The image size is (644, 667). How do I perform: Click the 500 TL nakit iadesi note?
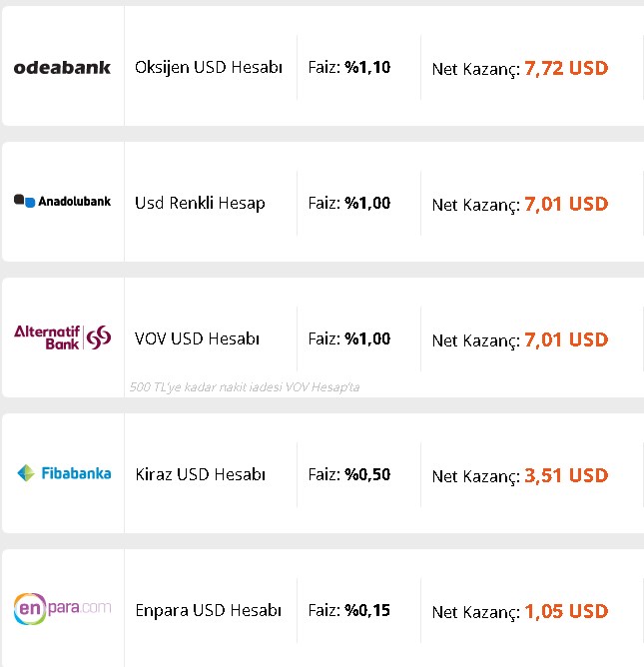point(245,387)
